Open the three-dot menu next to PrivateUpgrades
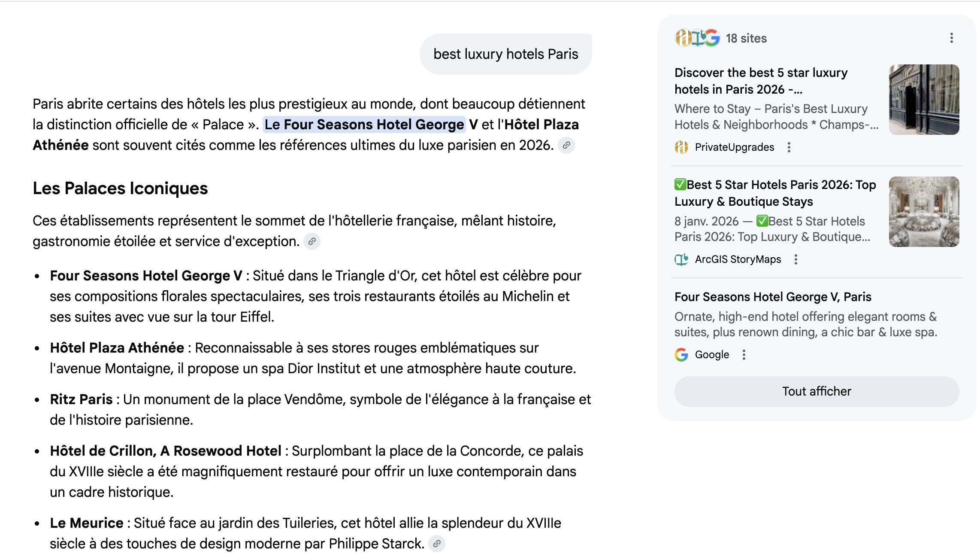 pos(790,147)
